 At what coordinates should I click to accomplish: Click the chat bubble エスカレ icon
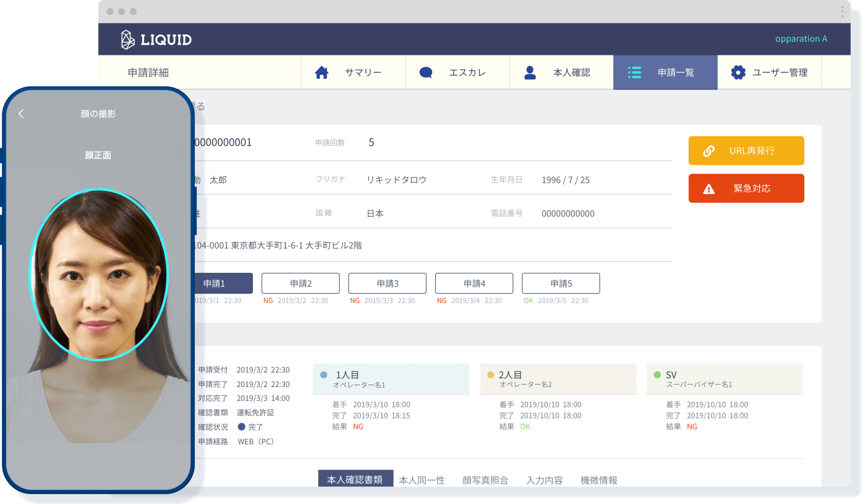pyautogui.click(x=426, y=73)
